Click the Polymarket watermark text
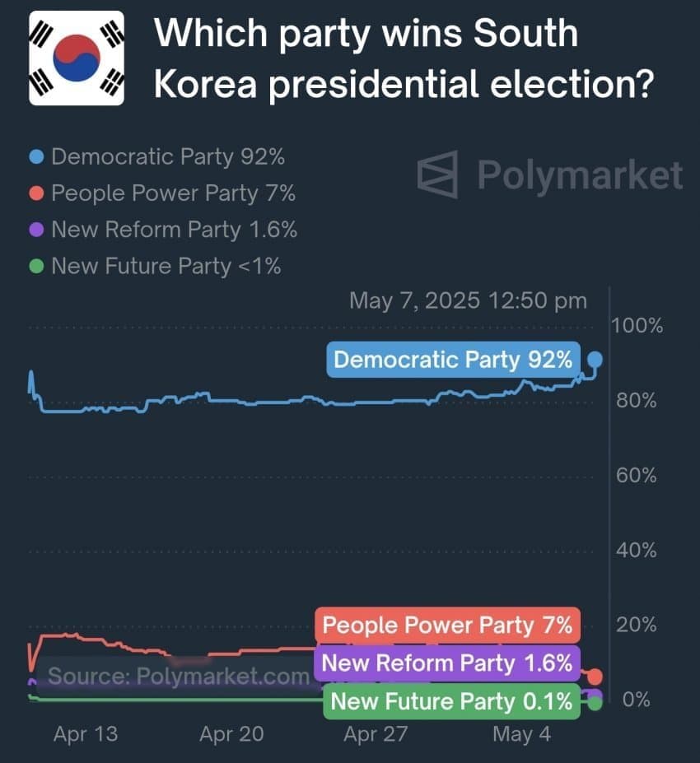Image resolution: width=700 pixels, height=763 pixels. 580,174
